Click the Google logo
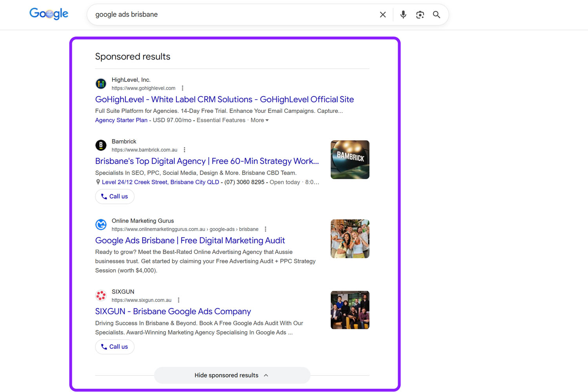The image size is (588, 392). [x=49, y=14]
